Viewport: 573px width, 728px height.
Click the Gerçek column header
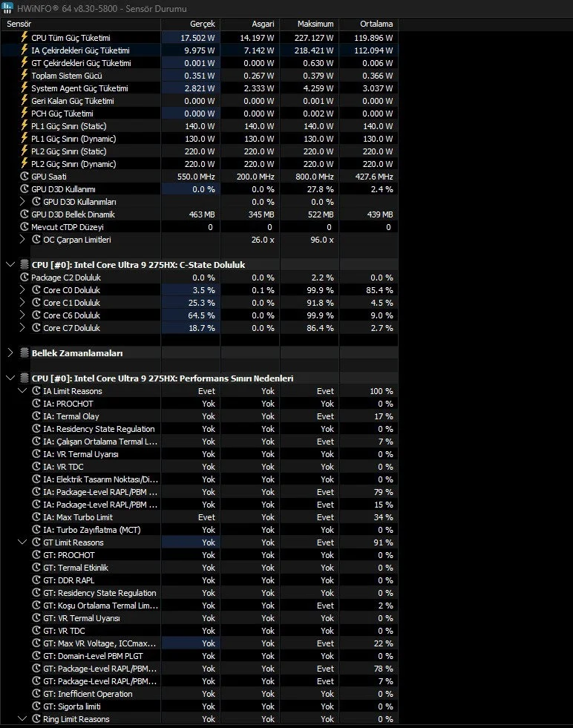203,24
